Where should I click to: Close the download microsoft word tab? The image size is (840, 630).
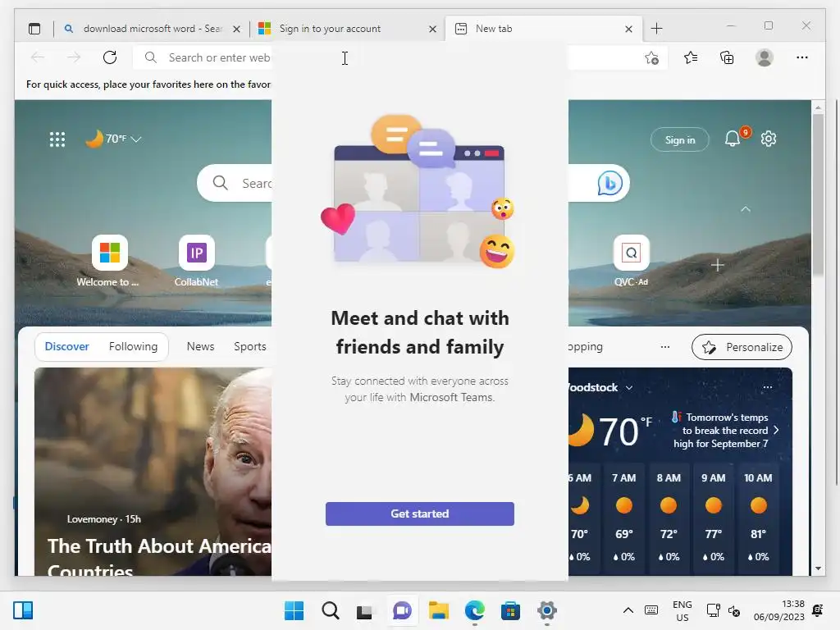pyautogui.click(x=236, y=29)
